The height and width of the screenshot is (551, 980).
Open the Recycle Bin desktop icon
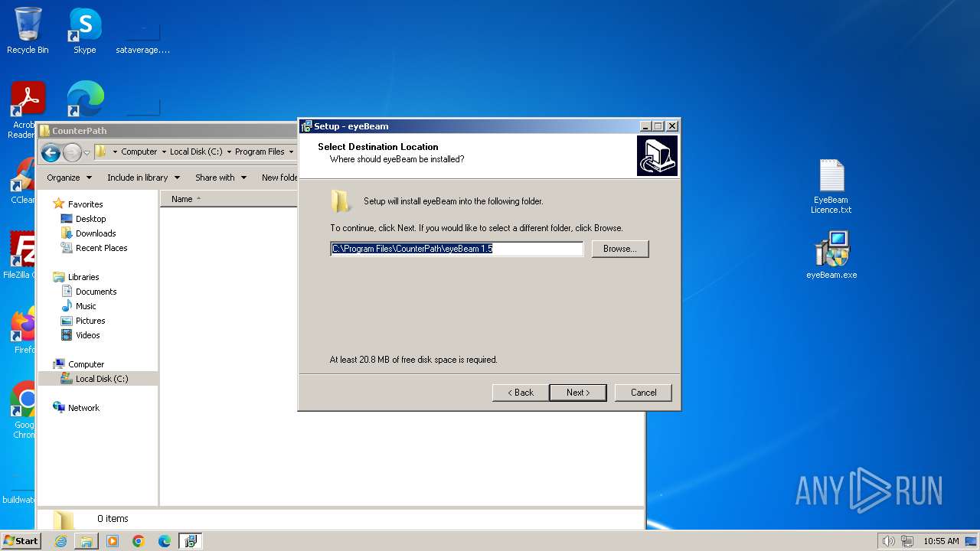coord(28,31)
